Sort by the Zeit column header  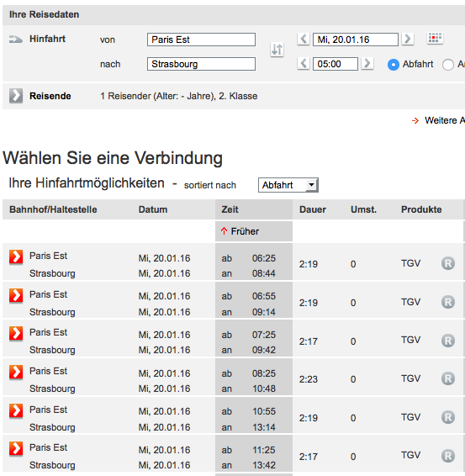point(230,209)
